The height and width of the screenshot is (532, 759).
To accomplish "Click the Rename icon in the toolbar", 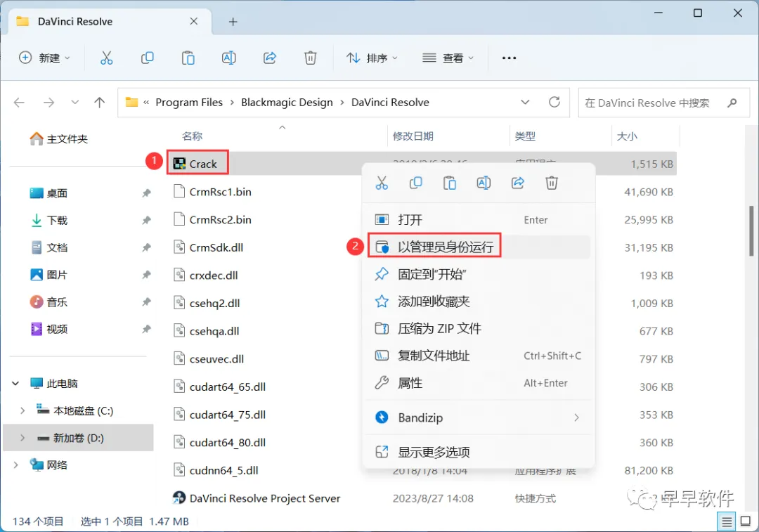I will coord(228,58).
